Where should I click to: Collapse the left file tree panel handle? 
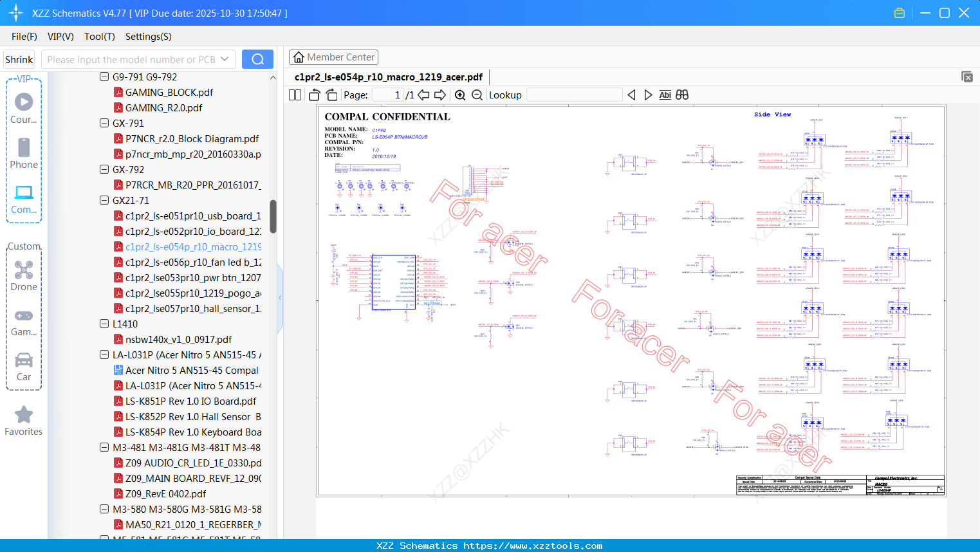pyautogui.click(x=280, y=298)
